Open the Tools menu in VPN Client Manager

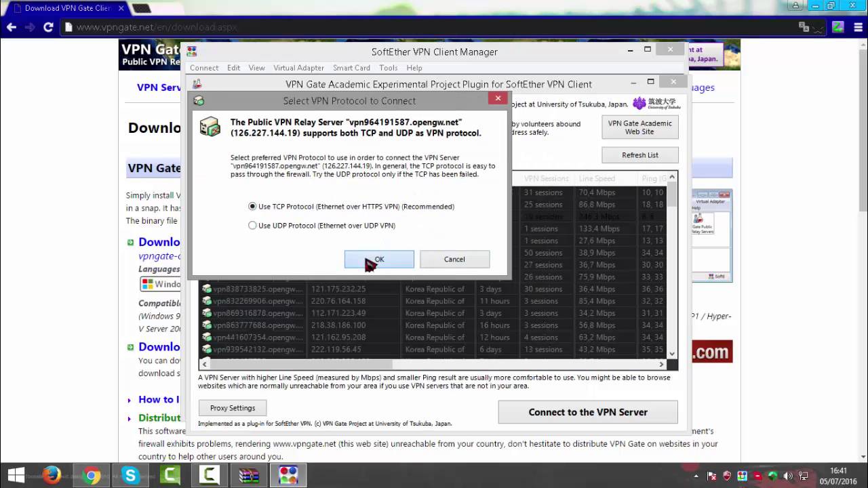click(389, 68)
